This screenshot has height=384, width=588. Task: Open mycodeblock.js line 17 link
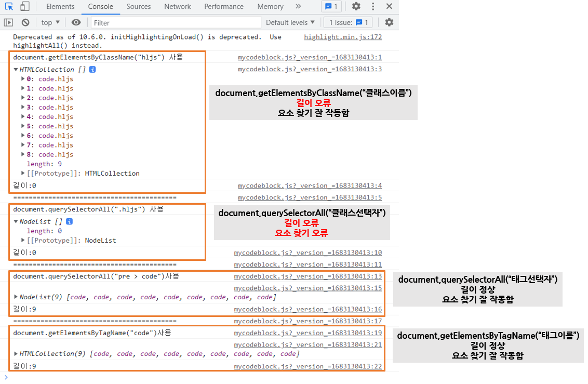coord(308,321)
